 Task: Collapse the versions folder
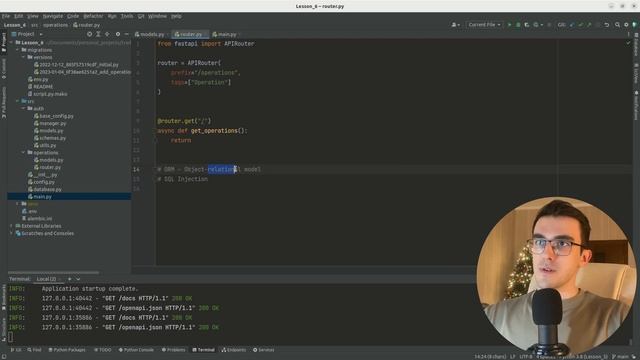click(24, 57)
